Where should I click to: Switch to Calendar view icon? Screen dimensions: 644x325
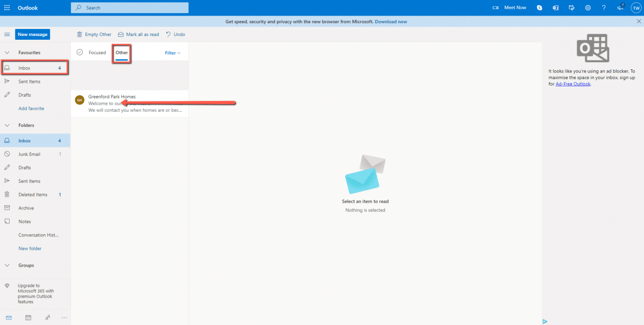[28, 317]
